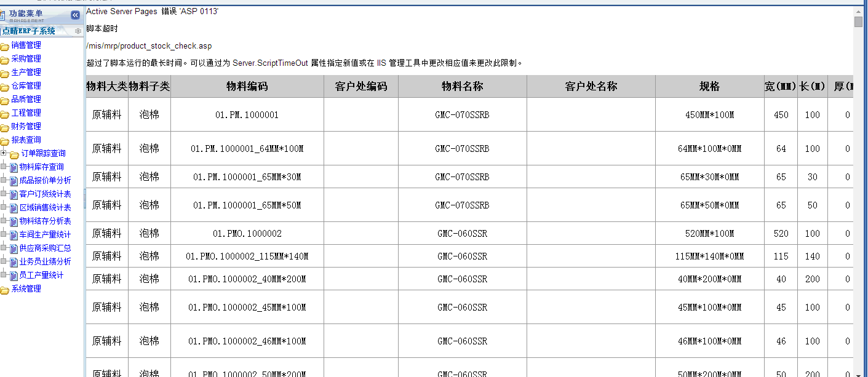Click the 销售管理 folder icon

point(5,46)
